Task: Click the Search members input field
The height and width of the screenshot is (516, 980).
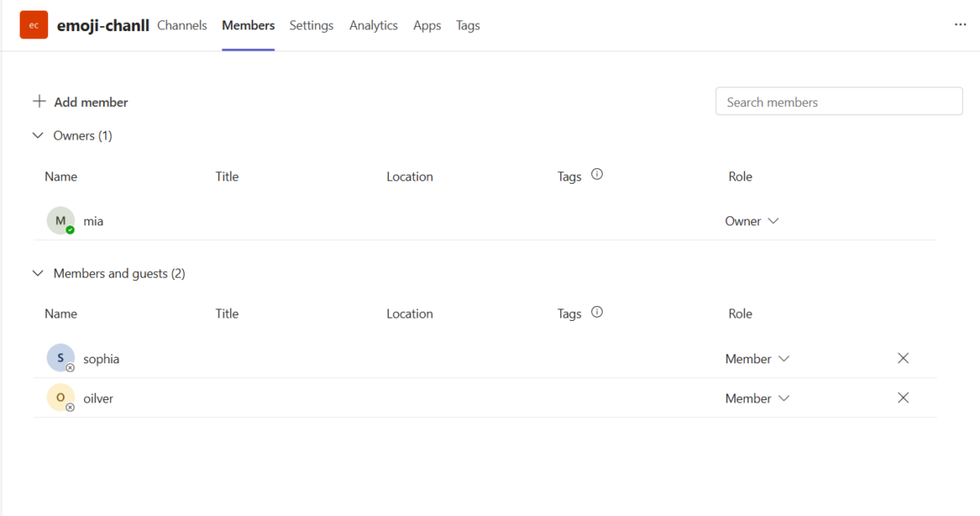Action: click(x=839, y=101)
